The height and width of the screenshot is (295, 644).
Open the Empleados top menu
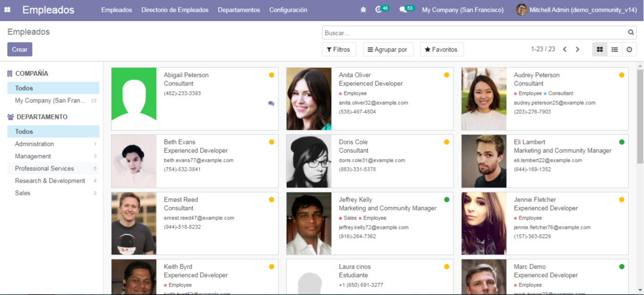click(117, 10)
